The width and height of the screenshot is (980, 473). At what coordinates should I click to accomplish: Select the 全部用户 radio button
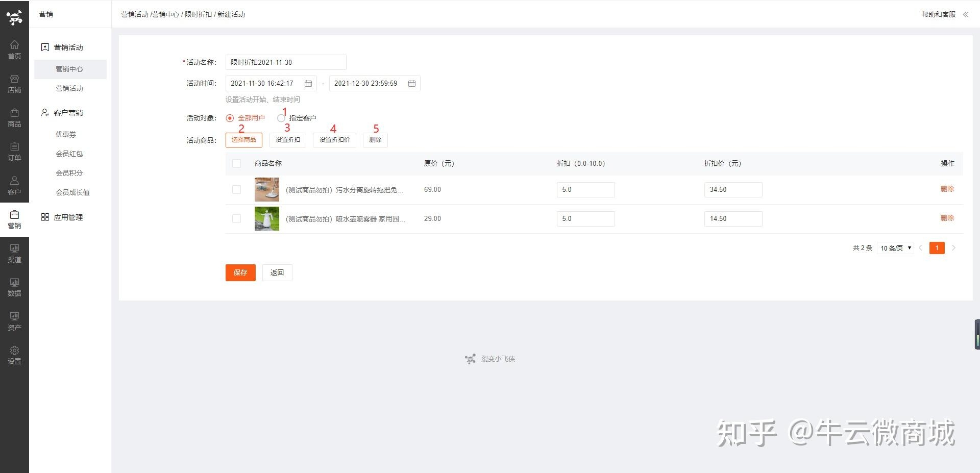tap(230, 117)
